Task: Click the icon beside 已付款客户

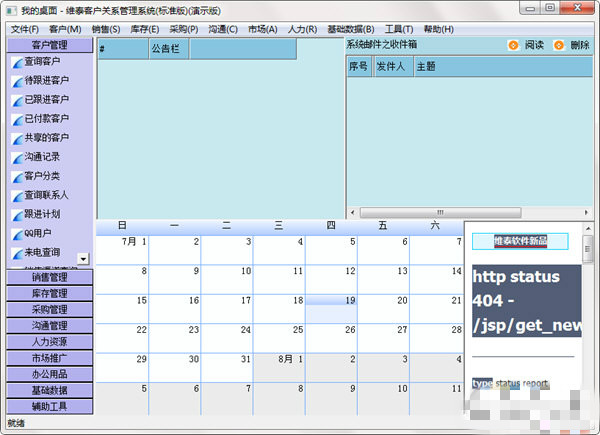Action: pyautogui.click(x=18, y=120)
